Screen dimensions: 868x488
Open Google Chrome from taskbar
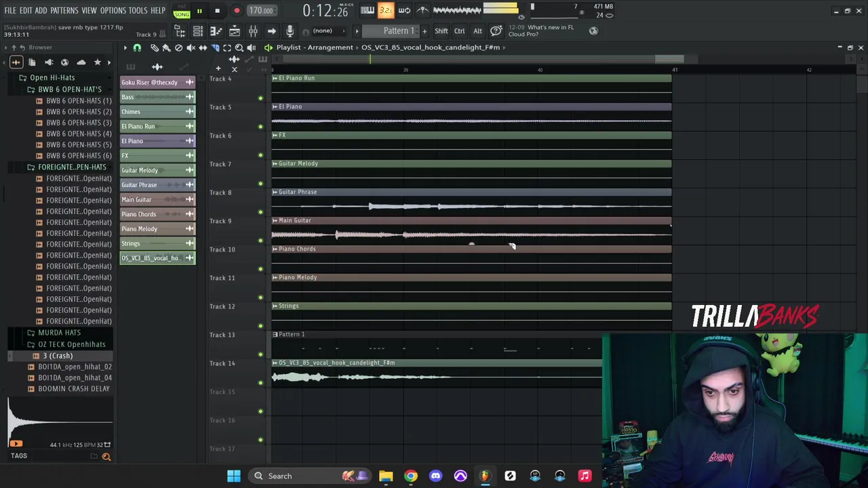click(x=410, y=476)
